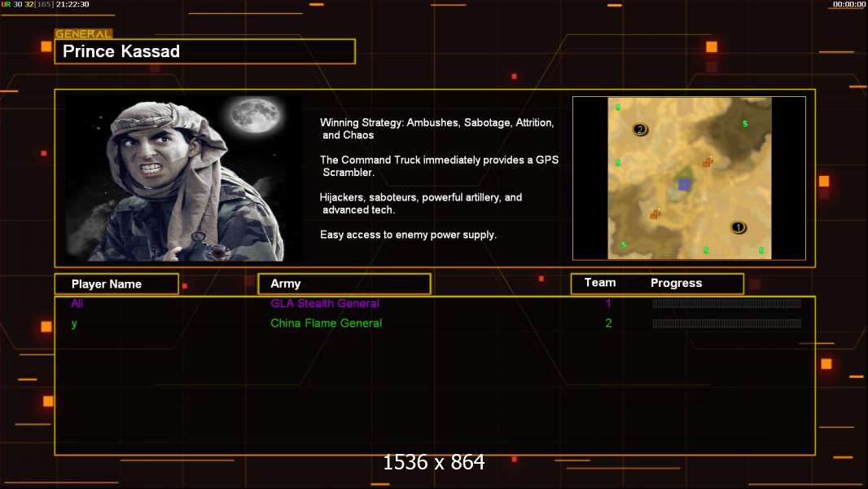868x489 pixels.
Task: Click the 'Prince Kassad' general name field
Action: 205,51
